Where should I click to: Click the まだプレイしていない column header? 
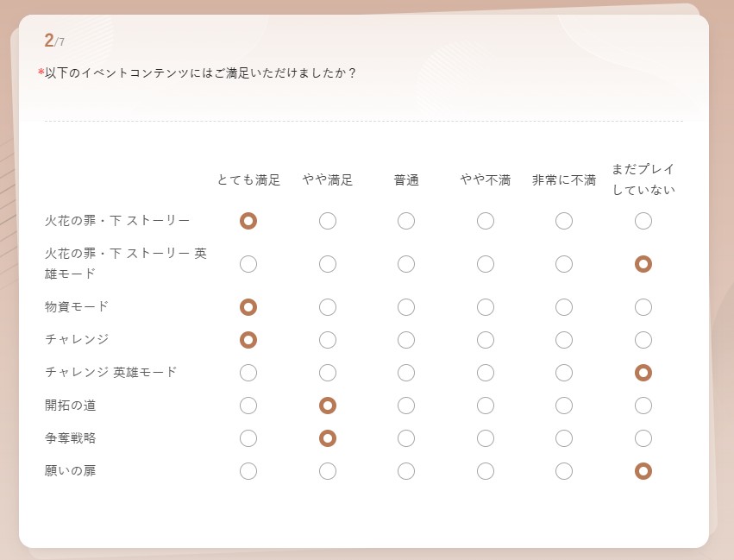coord(643,179)
